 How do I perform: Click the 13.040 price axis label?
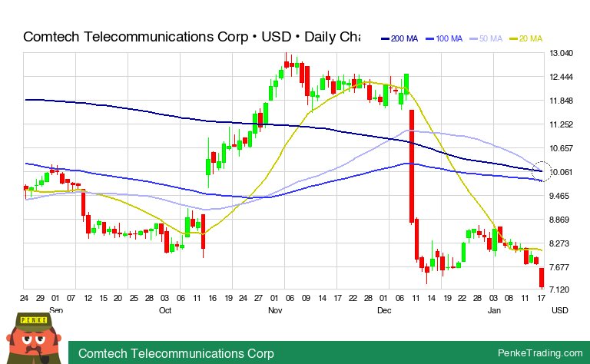(x=561, y=53)
